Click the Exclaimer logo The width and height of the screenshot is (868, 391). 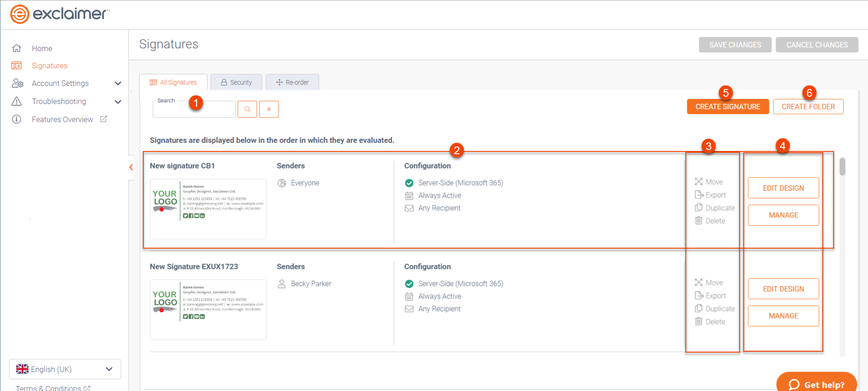coord(60,14)
